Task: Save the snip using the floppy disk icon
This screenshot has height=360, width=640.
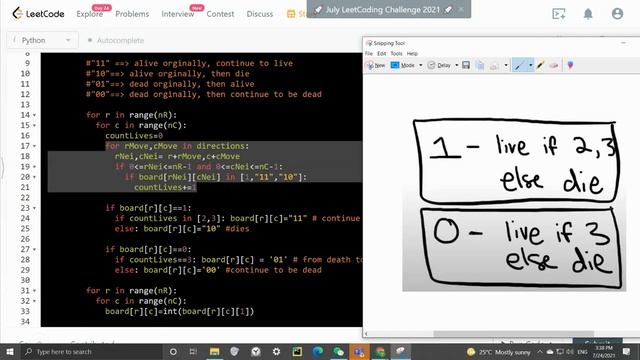Action: pos(466,65)
